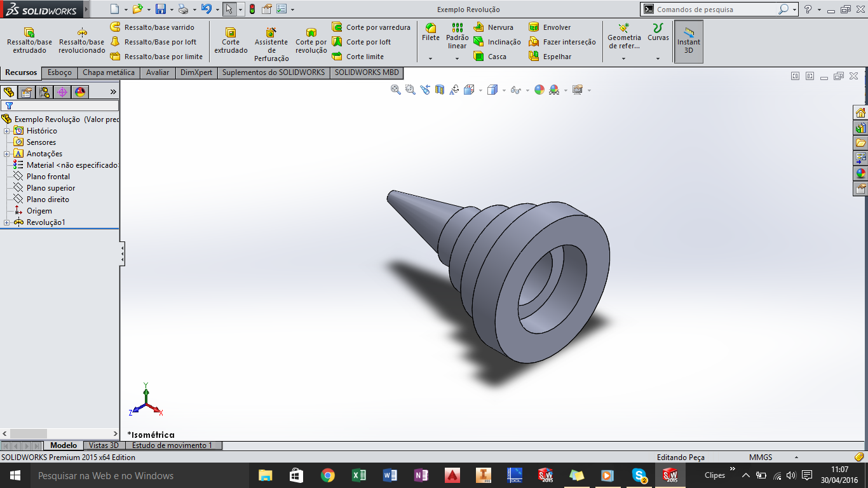The width and height of the screenshot is (868, 488).
Task: Click the Curvas tool
Action: [x=658, y=32]
